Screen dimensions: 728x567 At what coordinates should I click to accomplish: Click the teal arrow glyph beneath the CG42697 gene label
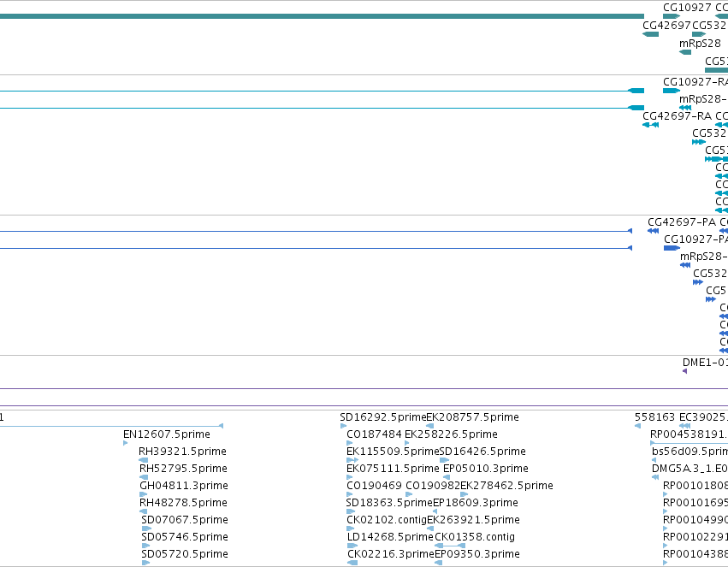[650, 34]
